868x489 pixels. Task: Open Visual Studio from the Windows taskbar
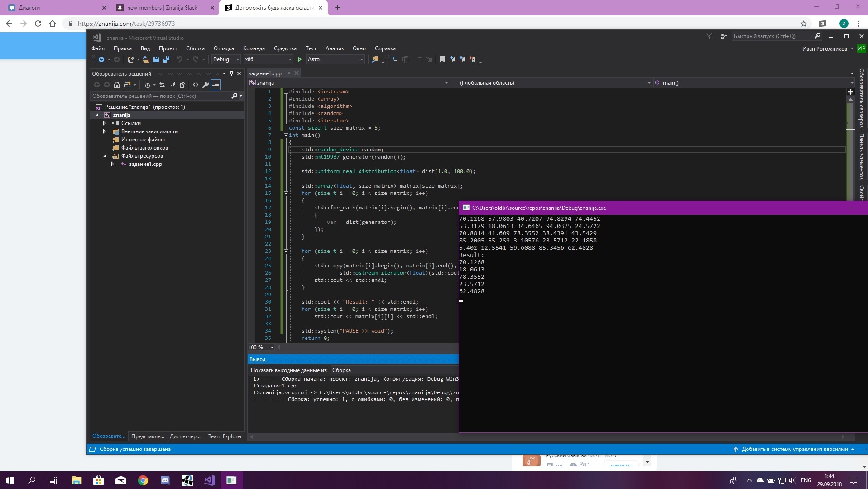point(209,480)
